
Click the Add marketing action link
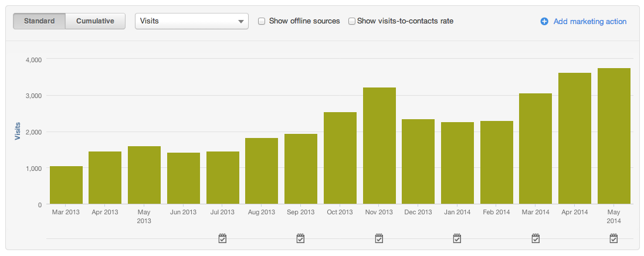tap(589, 21)
